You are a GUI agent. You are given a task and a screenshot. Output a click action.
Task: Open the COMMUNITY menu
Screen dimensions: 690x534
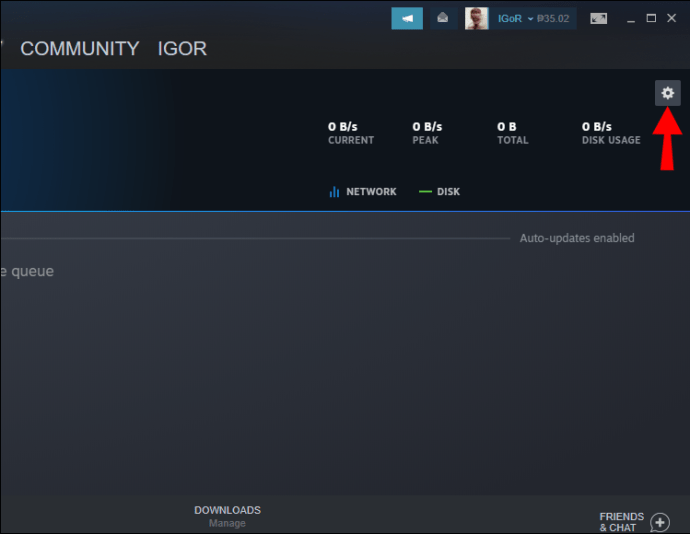(x=80, y=48)
